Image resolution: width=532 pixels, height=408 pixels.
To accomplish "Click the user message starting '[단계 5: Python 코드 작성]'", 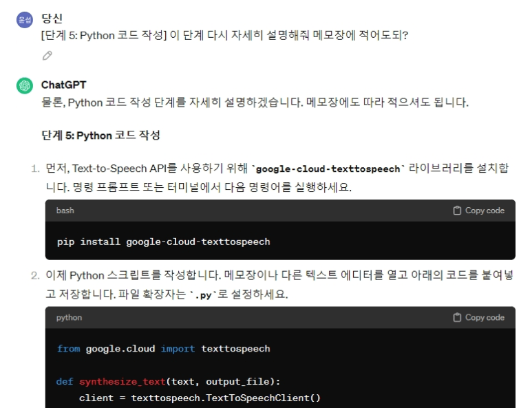I will 224,35.
